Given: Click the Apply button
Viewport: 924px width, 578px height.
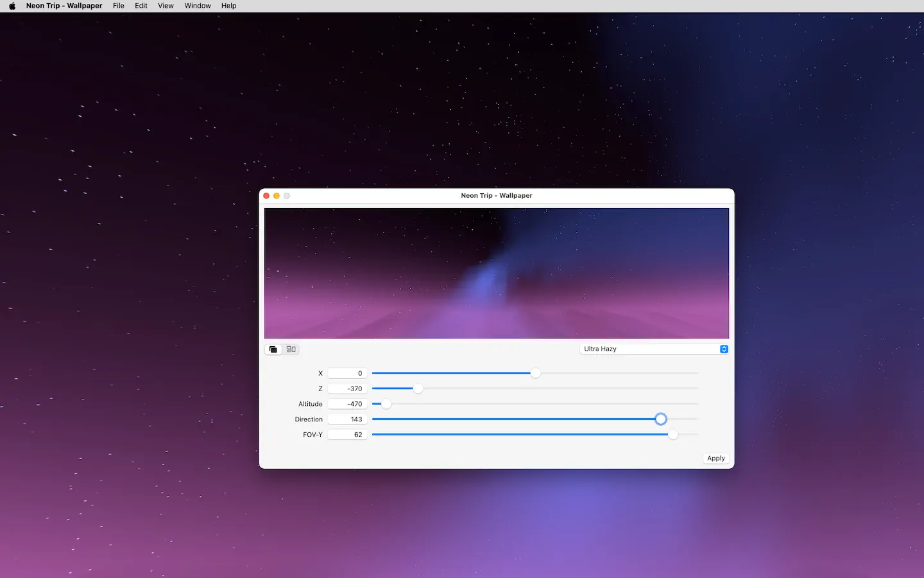Looking at the screenshot, I should pos(716,459).
